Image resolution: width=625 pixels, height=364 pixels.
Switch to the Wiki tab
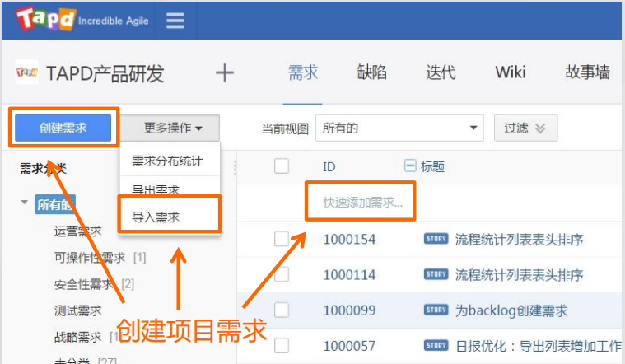511,73
